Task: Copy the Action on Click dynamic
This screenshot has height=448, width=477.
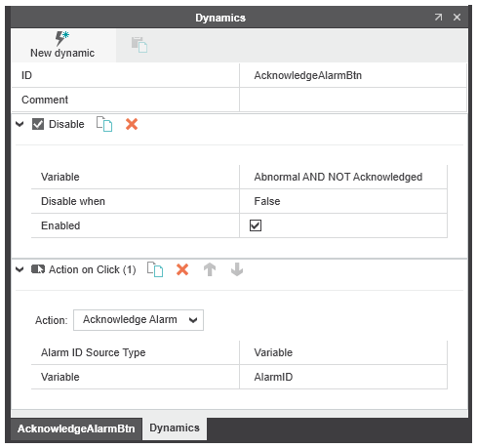Action: [x=155, y=269]
